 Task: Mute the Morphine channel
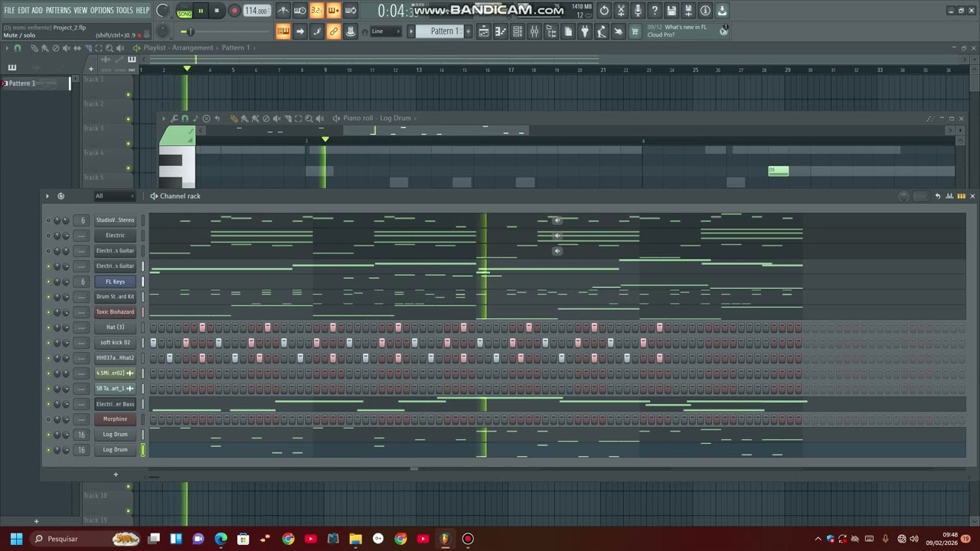click(x=48, y=419)
